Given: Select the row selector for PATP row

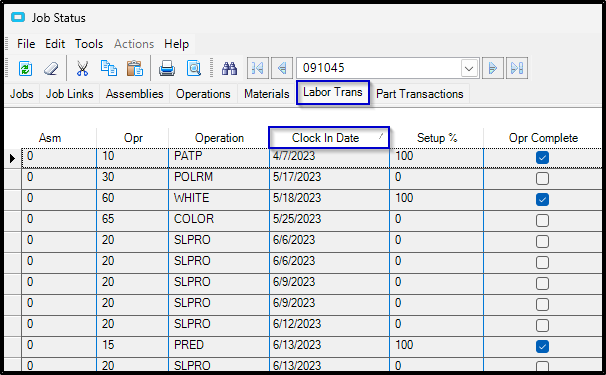Looking at the screenshot, I should point(13,158).
